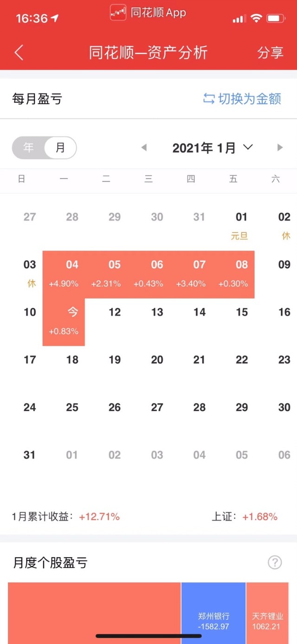The width and height of the screenshot is (297, 644).
Task: Select today's cell showing +0.83%
Action: [64, 322]
